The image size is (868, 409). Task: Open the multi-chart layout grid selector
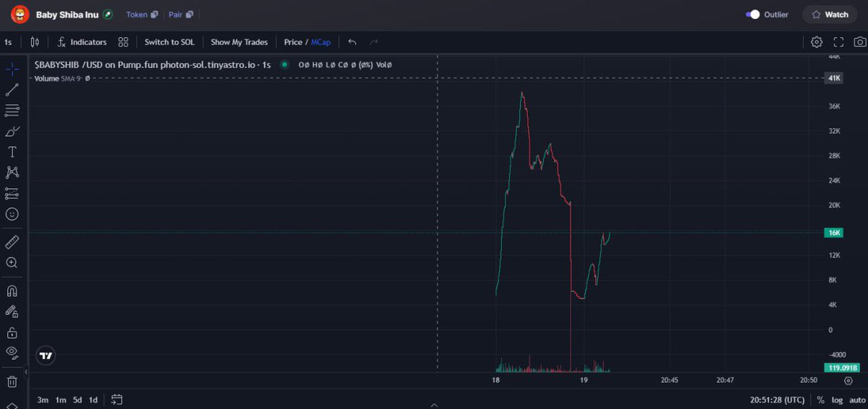[x=123, y=42]
